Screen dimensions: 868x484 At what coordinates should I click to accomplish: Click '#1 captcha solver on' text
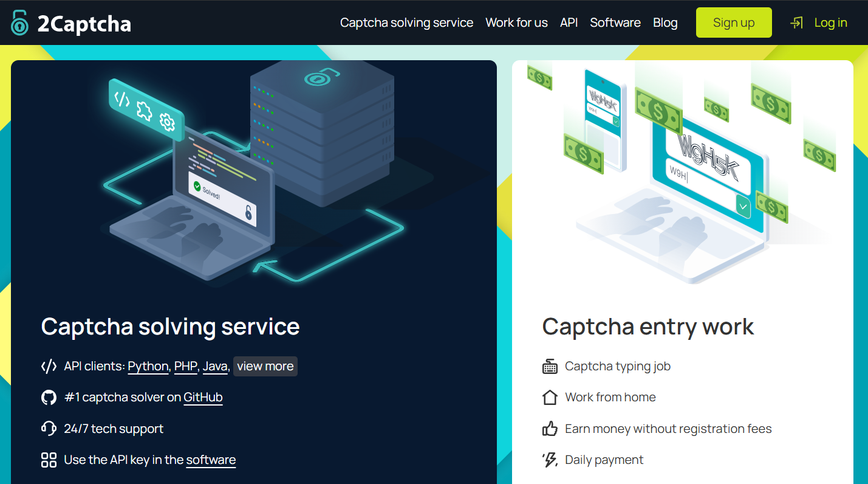tap(123, 397)
